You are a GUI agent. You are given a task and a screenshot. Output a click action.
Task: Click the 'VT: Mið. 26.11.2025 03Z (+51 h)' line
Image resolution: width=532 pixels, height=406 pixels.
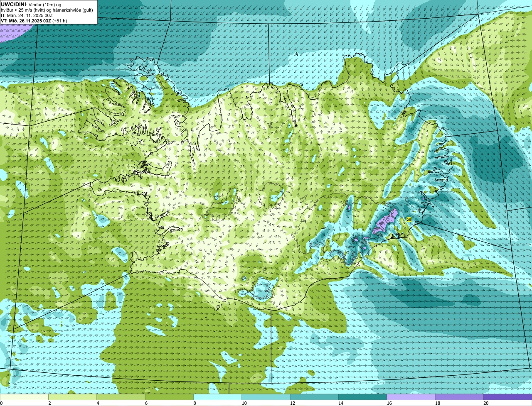tap(34, 20)
